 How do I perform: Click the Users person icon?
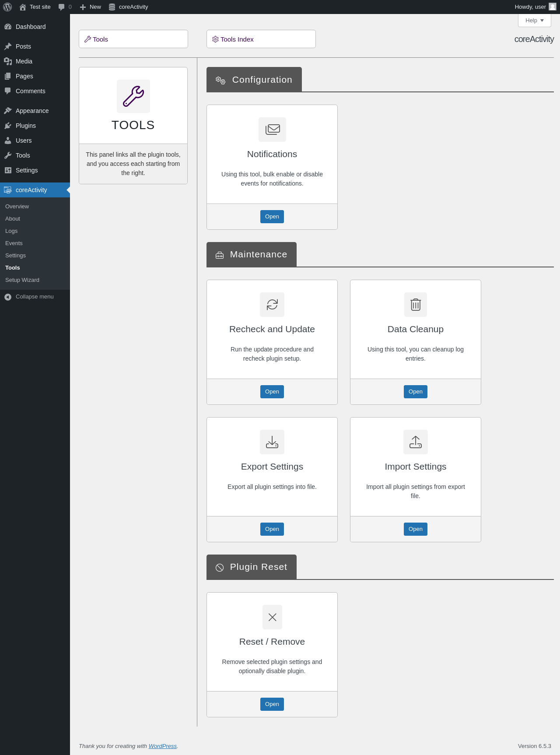click(8, 140)
